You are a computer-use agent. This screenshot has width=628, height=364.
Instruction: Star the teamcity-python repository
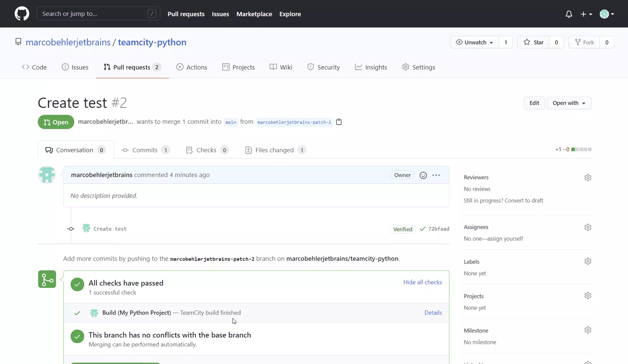533,42
